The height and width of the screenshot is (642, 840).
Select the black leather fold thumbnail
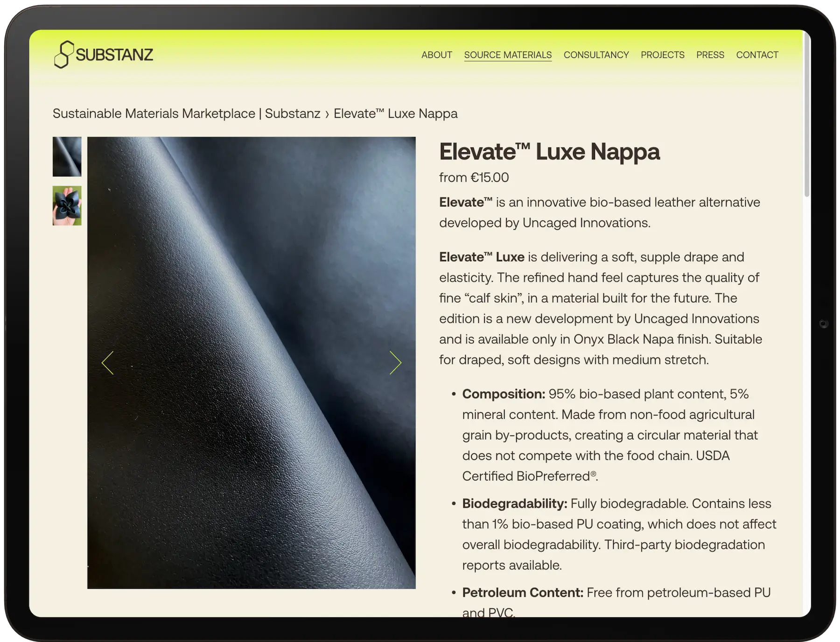click(67, 156)
